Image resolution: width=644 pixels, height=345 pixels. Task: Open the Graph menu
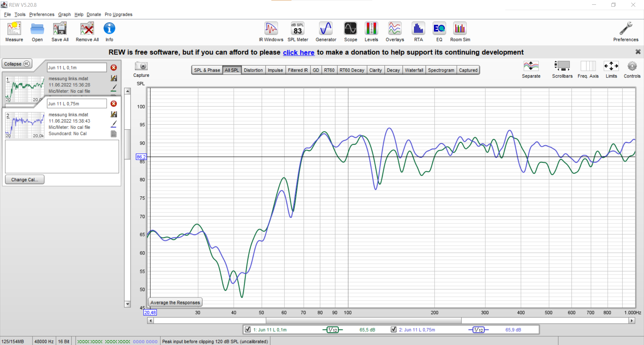64,14
